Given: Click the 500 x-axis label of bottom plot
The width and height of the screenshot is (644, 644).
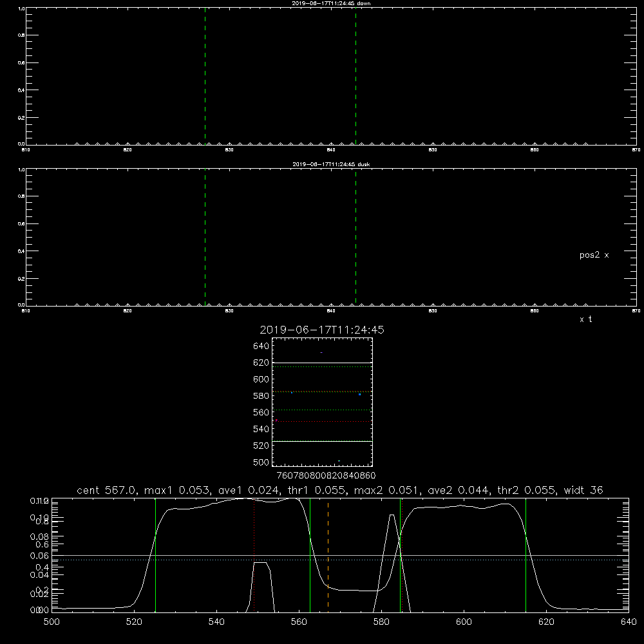Looking at the screenshot, I should pyautogui.click(x=52, y=622).
